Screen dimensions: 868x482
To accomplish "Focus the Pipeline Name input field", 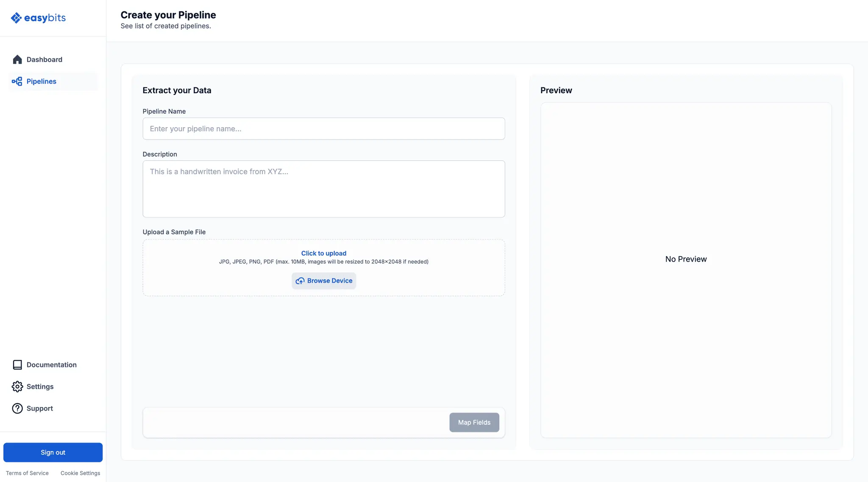I will pos(324,128).
